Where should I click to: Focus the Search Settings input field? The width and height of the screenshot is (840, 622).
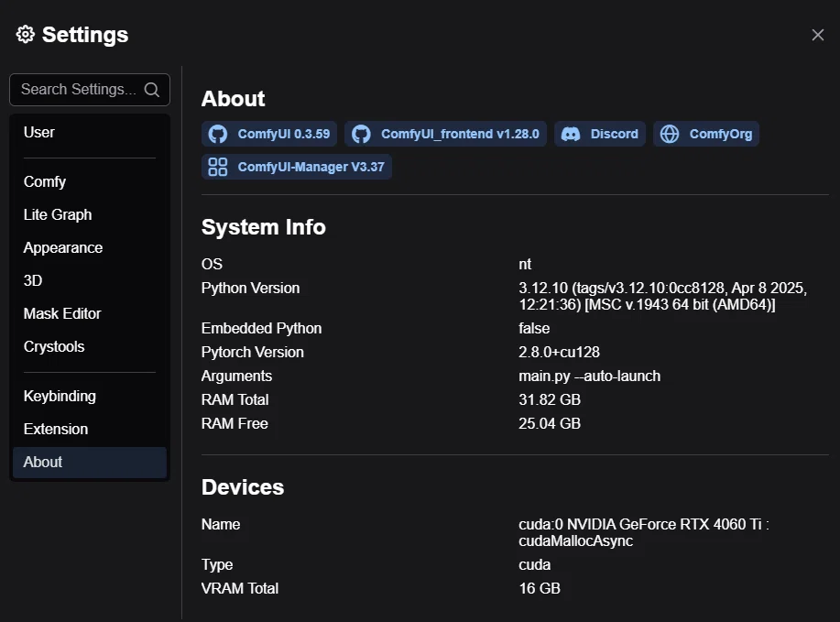(x=90, y=90)
